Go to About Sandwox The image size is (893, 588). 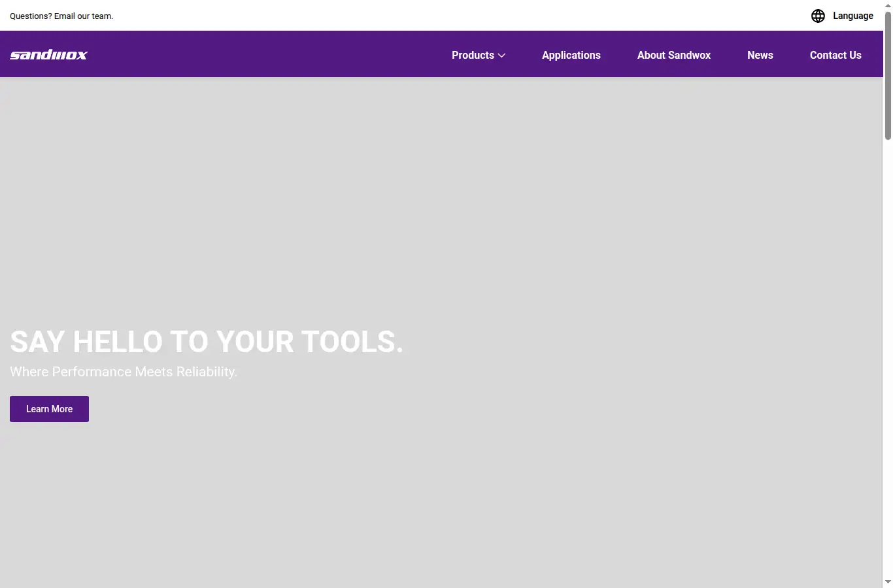(674, 55)
